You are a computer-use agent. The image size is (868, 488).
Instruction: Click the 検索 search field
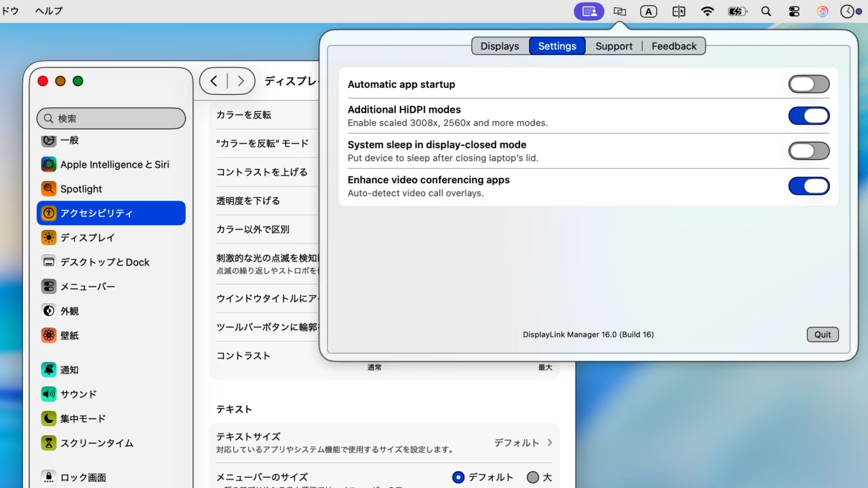tap(111, 118)
